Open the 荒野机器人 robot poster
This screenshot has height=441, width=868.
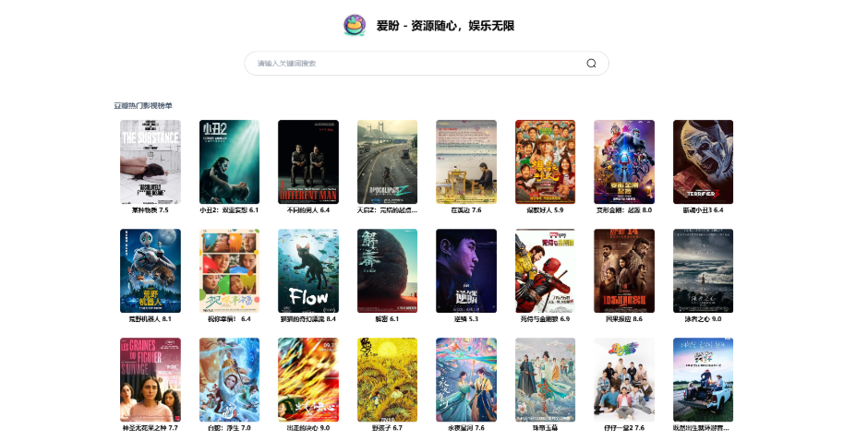point(150,271)
